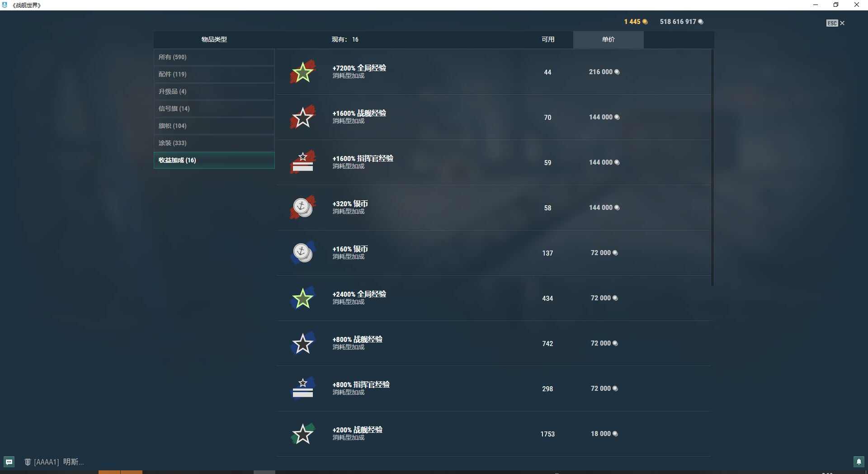This screenshot has height=474, width=868.
Task: Close the inventory with ESC button
Action: 835,23
